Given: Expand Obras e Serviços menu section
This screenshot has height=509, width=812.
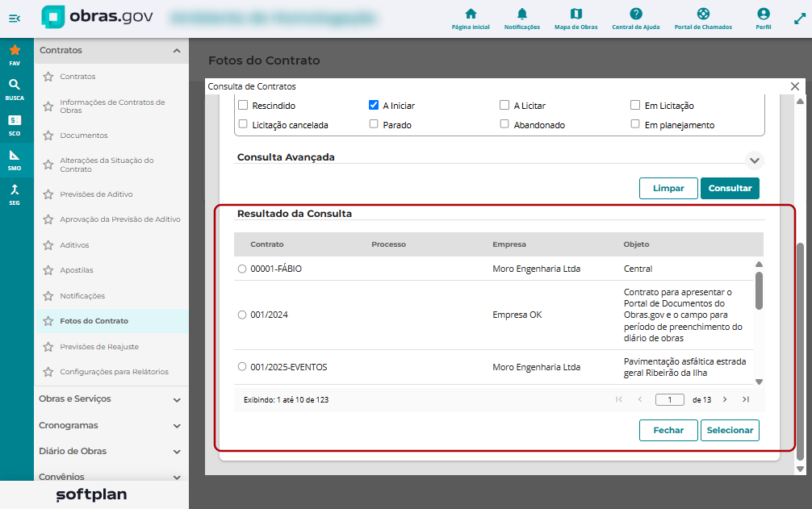Looking at the screenshot, I should coord(177,400).
